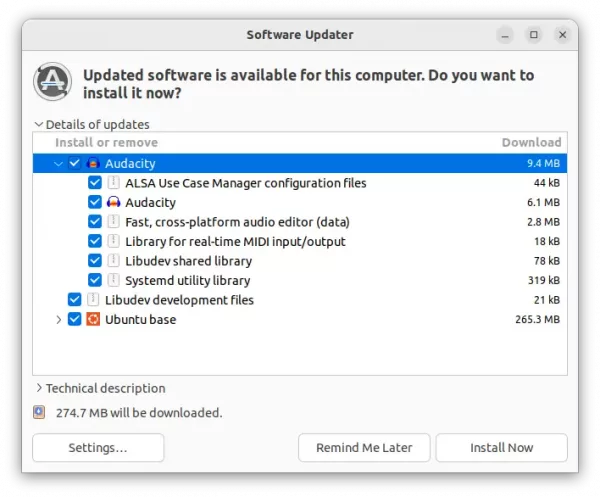Click the Install Now button
Viewport: 600px width, 497px height.
pyautogui.click(x=501, y=447)
